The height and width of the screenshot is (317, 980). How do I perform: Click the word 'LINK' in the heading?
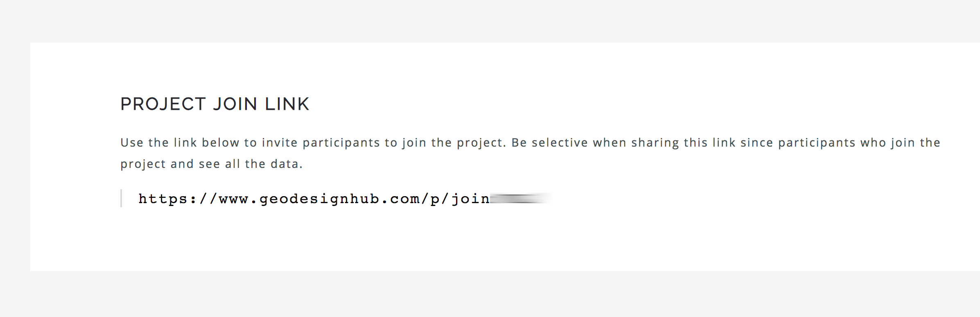pos(287,104)
